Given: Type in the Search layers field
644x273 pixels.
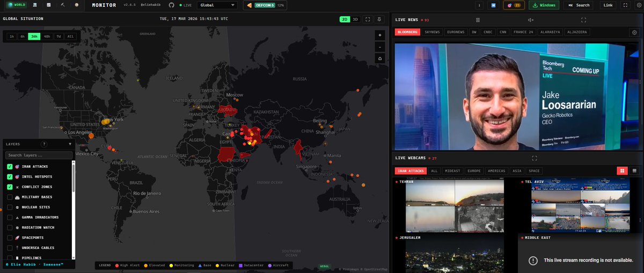Looking at the screenshot, I should coord(39,155).
